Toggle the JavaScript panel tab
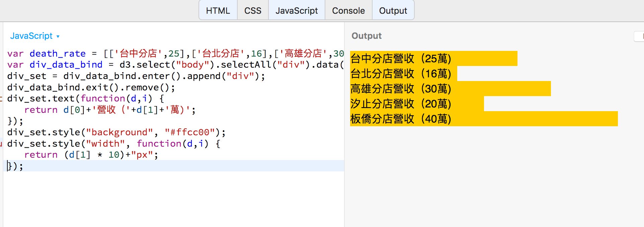 297,10
